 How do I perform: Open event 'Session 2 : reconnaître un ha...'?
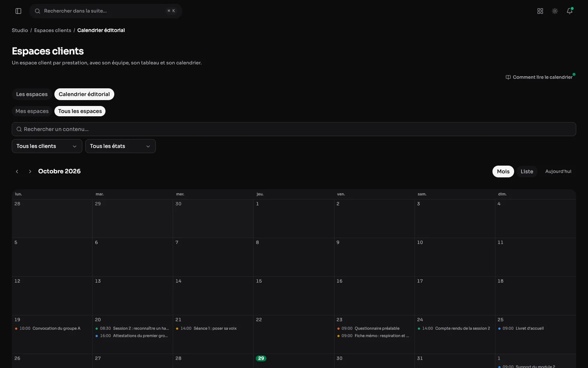(x=132, y=328)
